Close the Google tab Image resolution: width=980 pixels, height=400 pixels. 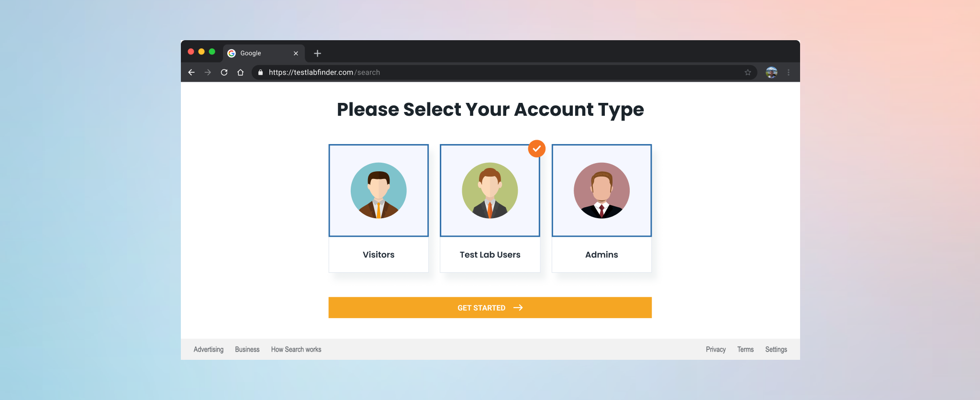[296, 53]
